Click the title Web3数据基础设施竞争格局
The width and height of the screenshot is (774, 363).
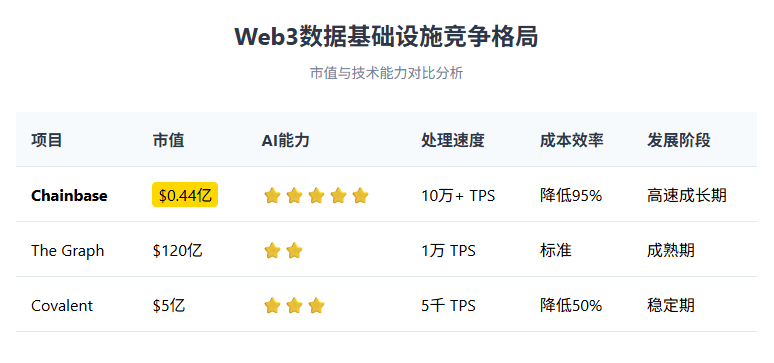pyautogui.click(x=387, y=37)
